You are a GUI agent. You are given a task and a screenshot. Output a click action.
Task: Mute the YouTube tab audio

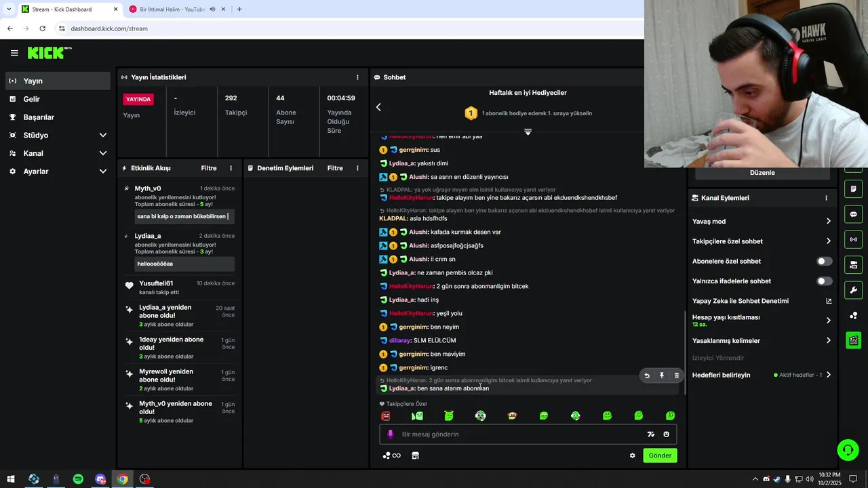click(x=212, y=9)
